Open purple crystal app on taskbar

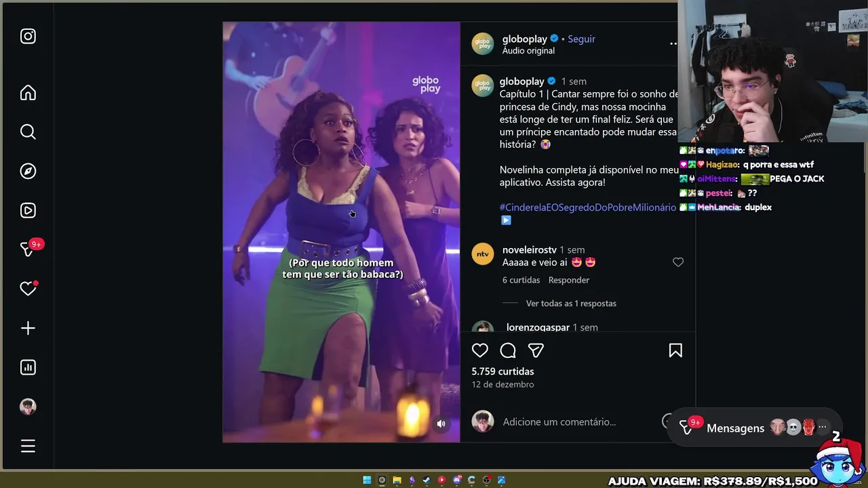tap(412, 480)
